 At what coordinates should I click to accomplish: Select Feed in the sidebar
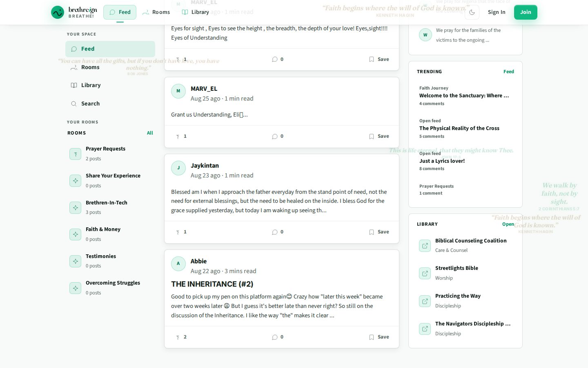click(x=110, y=49)
